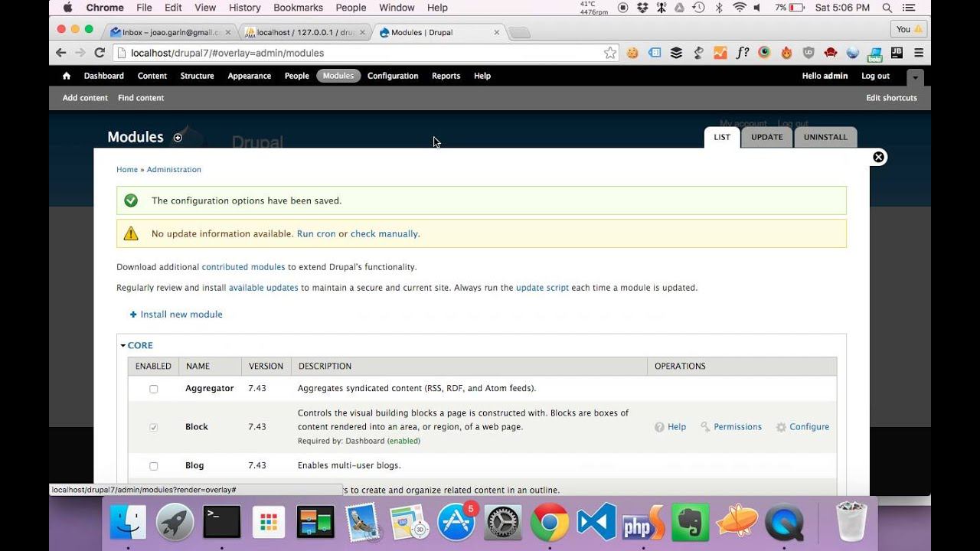Open the available updates link
The height and width of the screenshot is (551, 980).
click(263, 288)
